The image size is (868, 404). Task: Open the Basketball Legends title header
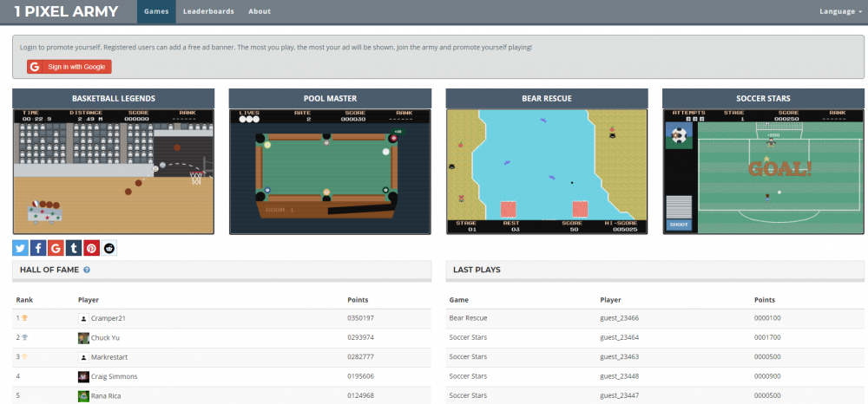(x=114, y=98)
